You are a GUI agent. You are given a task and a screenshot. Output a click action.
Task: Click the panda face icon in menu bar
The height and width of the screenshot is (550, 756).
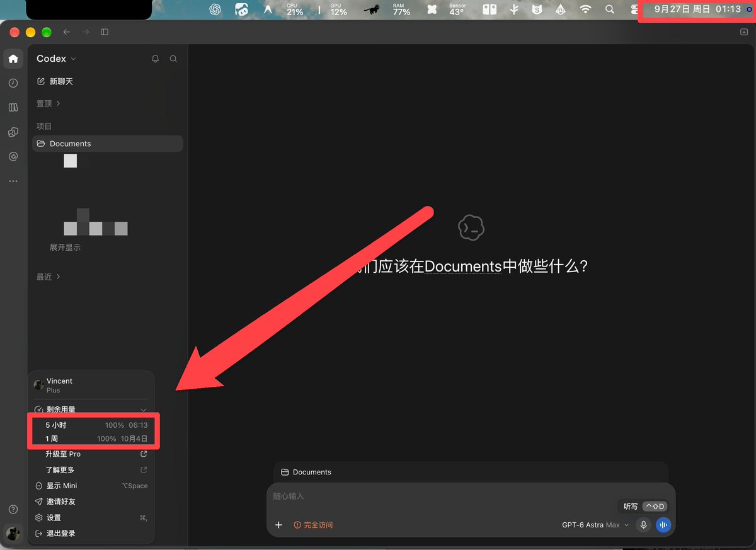(242, 9)
